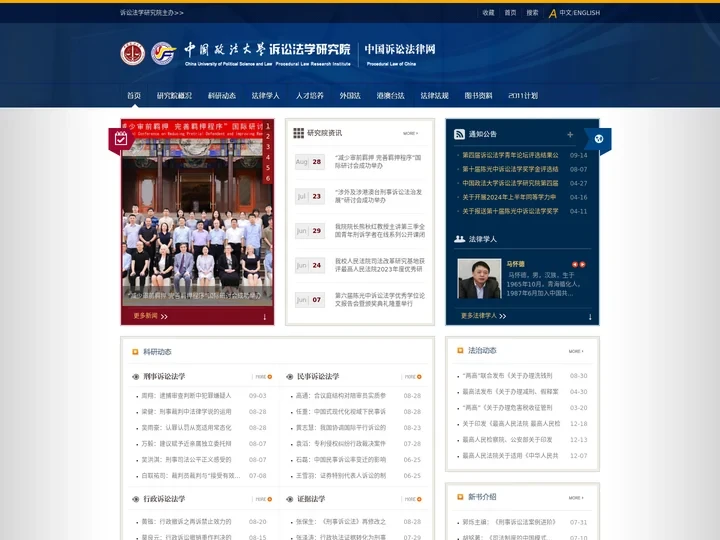The image size is (720, 540).
Task: Open MORE for 证据法学 section
Action: pyautogui.click(x=413, y=499)
